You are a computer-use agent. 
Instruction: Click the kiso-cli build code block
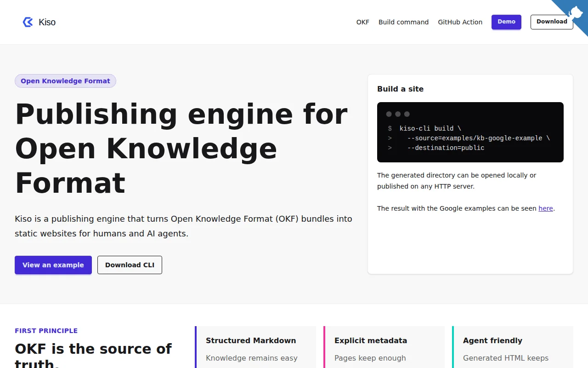tap(470, 132)
